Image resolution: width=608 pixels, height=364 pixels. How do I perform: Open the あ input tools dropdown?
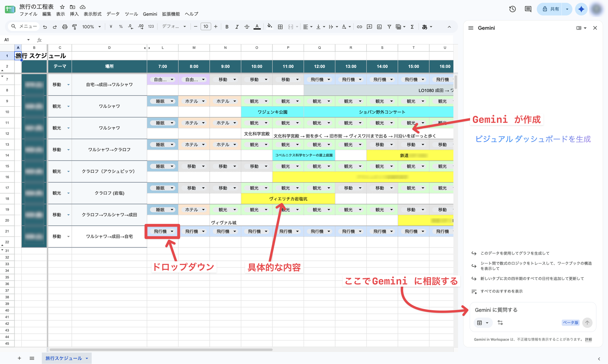click(427, 27)
